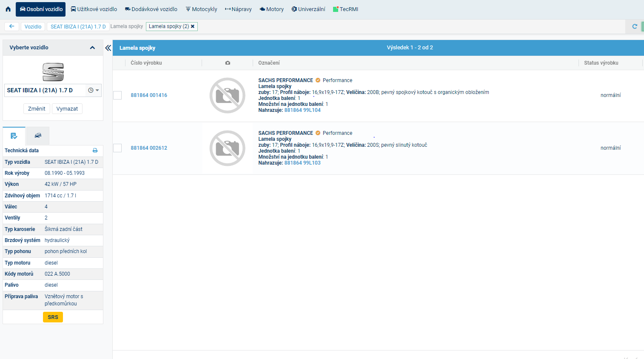The width and height of the screenshot is (644, 359).
Task: Click the Vymazat button
Action: click(x=67, y=108)
